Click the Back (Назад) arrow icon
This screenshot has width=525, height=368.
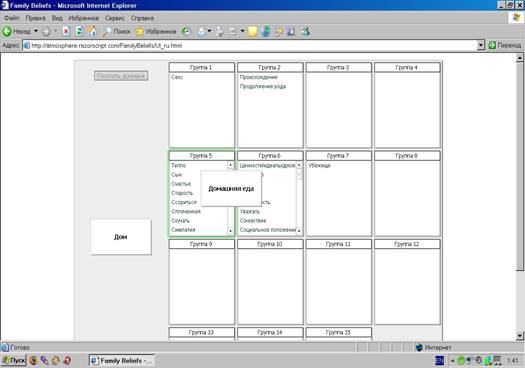(7, 31)
